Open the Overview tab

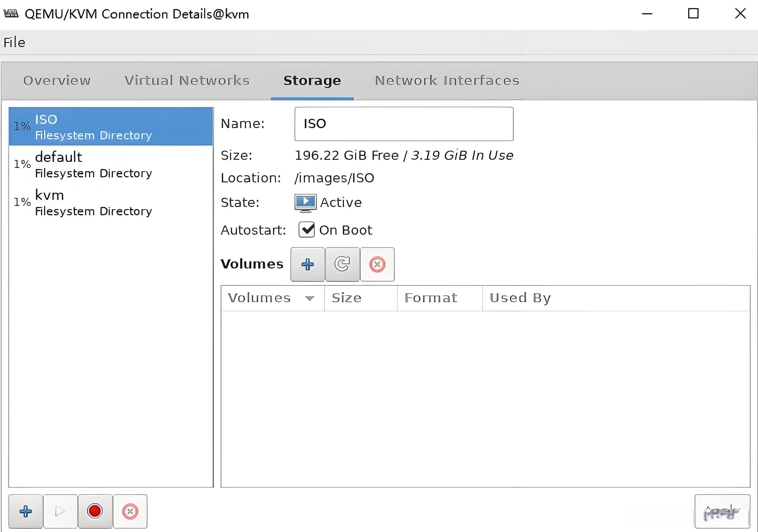[57, 80]
